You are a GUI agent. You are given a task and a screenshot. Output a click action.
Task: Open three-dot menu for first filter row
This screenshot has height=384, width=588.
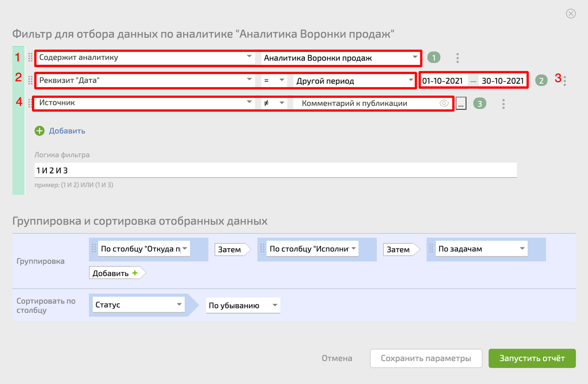[x=457, y=58]
